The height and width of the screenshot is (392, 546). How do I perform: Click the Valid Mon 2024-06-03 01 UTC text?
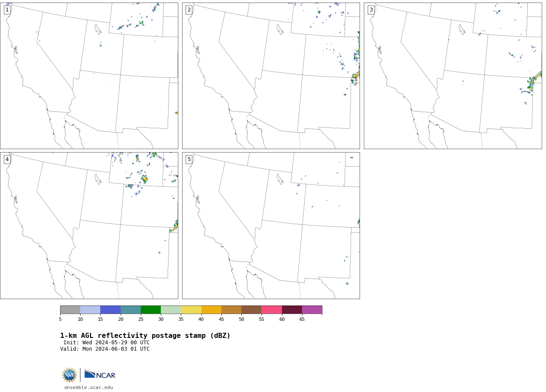(105, 349)
